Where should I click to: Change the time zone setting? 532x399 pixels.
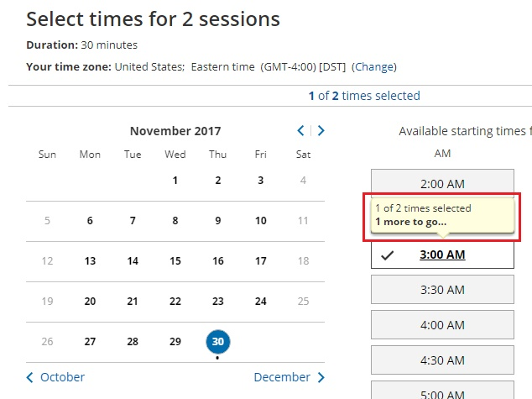click(374, 67)
